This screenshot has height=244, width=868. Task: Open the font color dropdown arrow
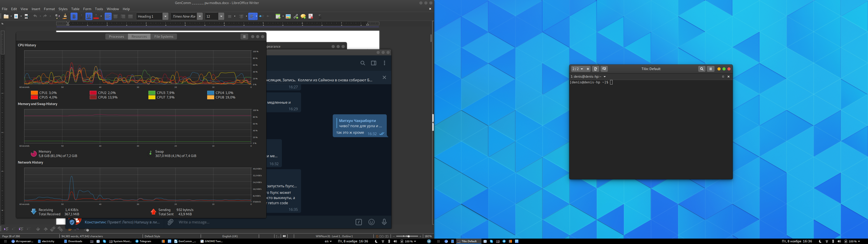pos(101,16)
